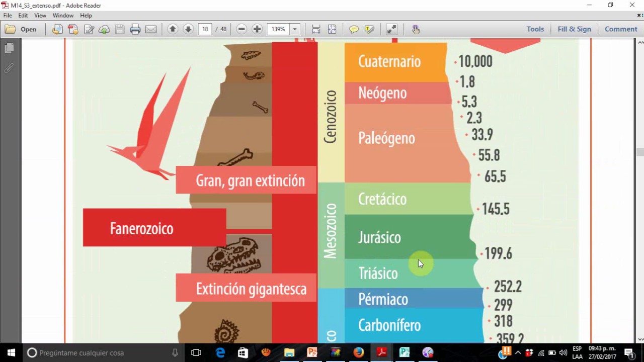Click the Email attachment icon
The height and width of the screenshot is (362, 644).
click(x=151, y=29)
